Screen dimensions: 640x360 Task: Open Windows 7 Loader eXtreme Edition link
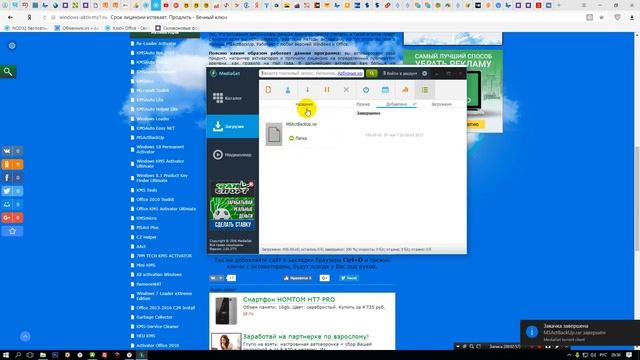pyautogui.click(x=164, y=296)
